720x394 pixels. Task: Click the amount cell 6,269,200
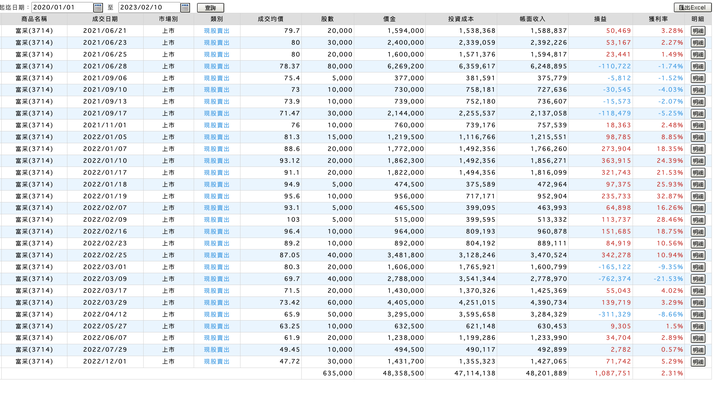406,66
